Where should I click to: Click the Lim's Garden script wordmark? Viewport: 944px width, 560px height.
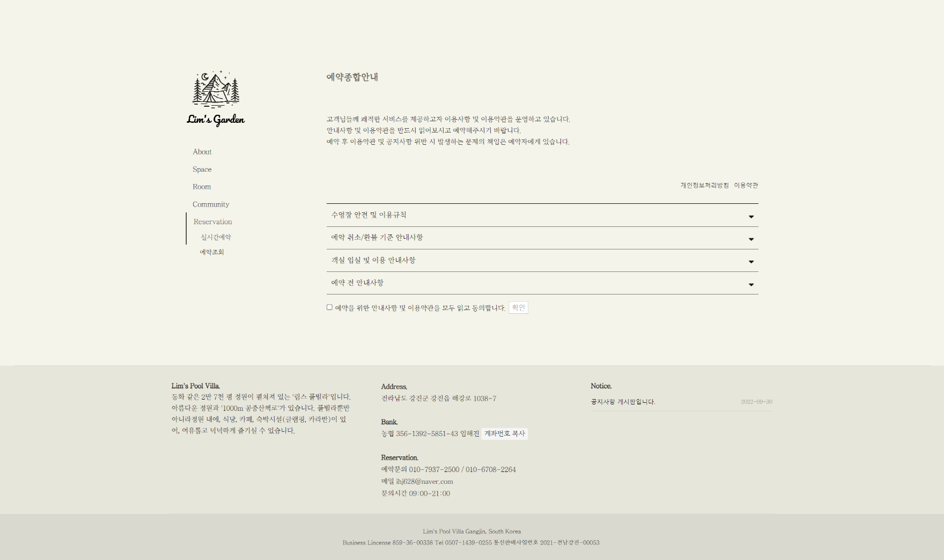click(x=216, y=120)
